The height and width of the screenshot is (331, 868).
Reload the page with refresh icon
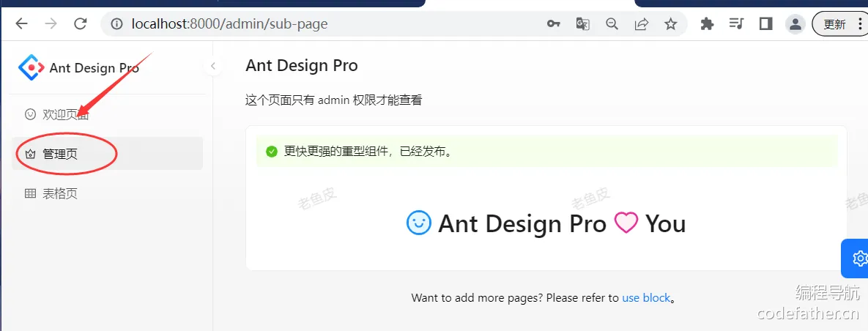pyautogui.click(x=81, y=24)
